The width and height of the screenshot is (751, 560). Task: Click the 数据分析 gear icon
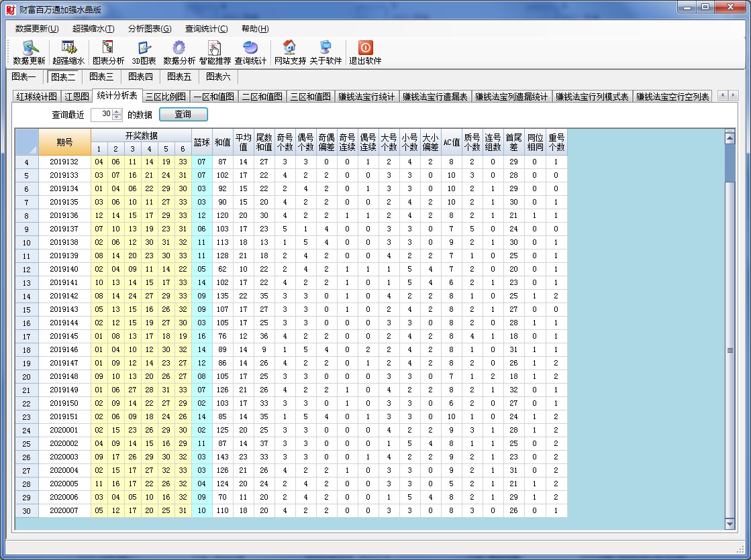[179, 52]
